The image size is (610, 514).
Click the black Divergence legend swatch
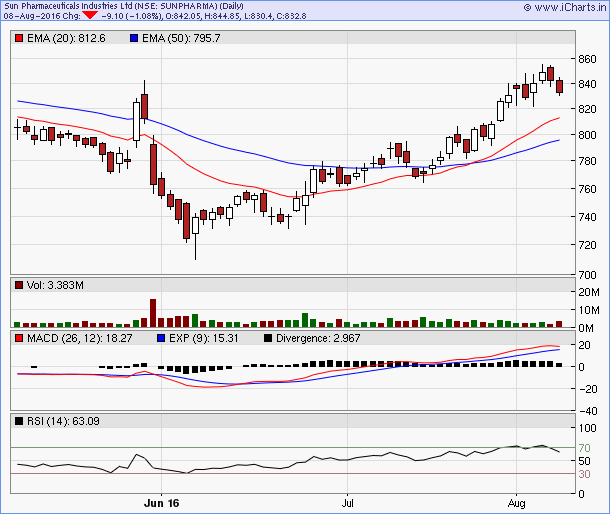pyautogui.click(x=268, y=338)
